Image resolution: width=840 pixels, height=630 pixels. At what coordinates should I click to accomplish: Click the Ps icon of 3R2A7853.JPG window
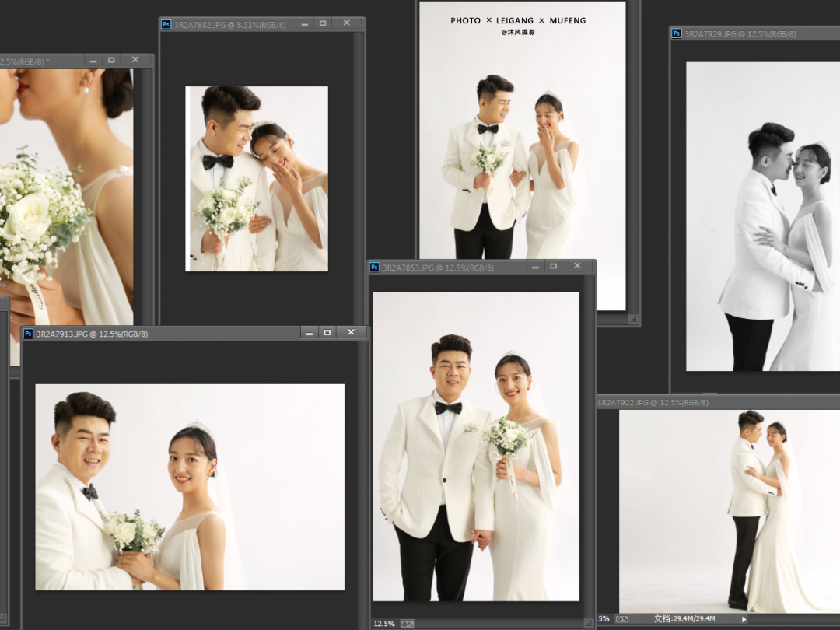[374, 267]
